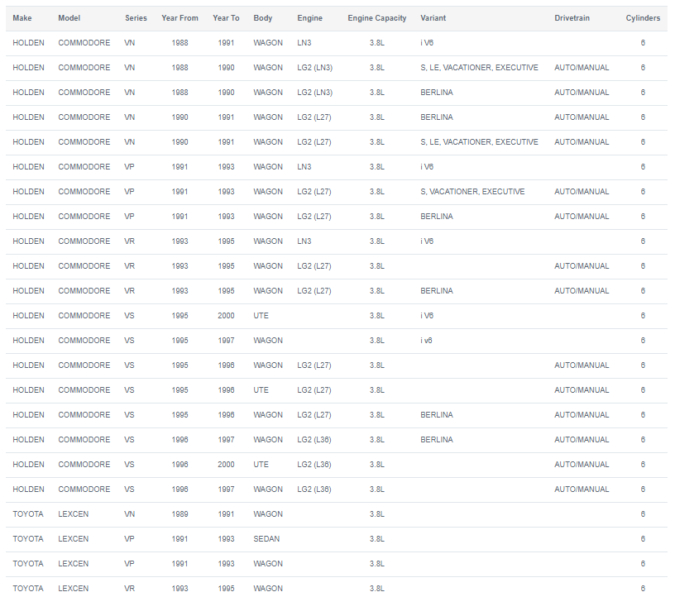This screenshot has width=675, height=616.
Task: Click the Year From column header
Action: point(180,18)
